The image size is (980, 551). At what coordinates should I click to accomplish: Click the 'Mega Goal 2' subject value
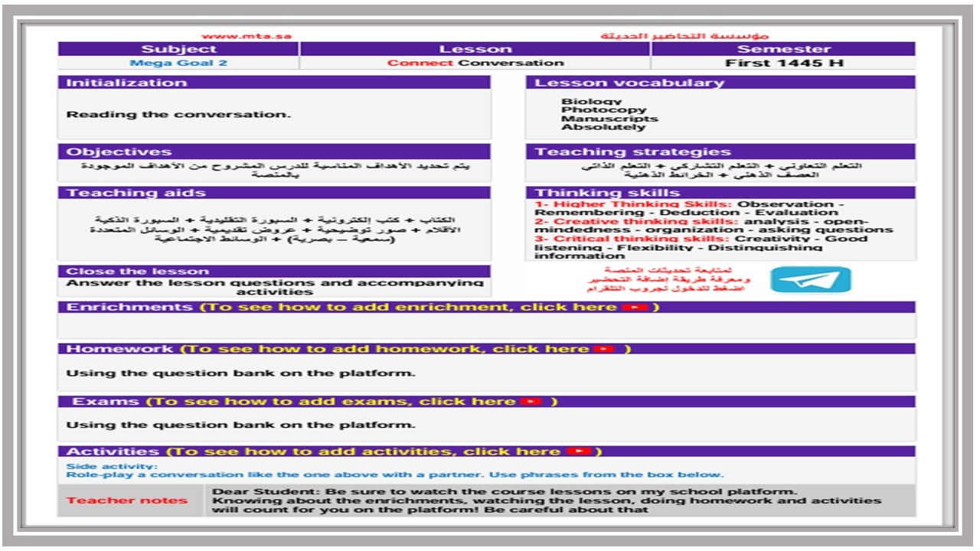point(178,63)
